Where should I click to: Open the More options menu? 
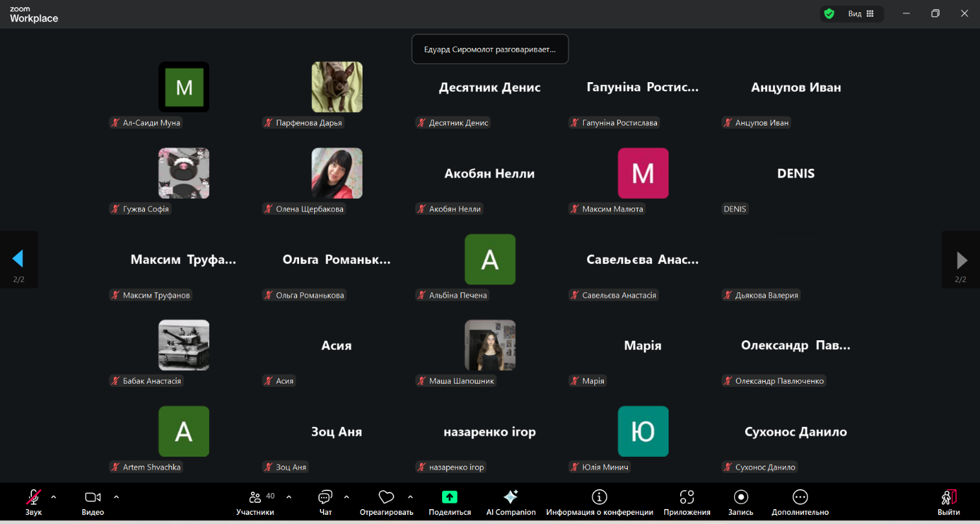pyautogui.click(x=800, y=497)
